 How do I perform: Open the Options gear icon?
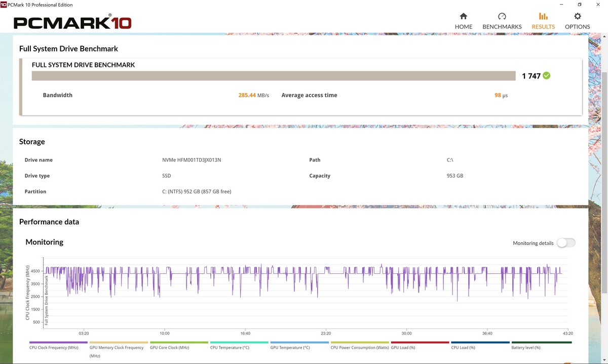point(577,17)
